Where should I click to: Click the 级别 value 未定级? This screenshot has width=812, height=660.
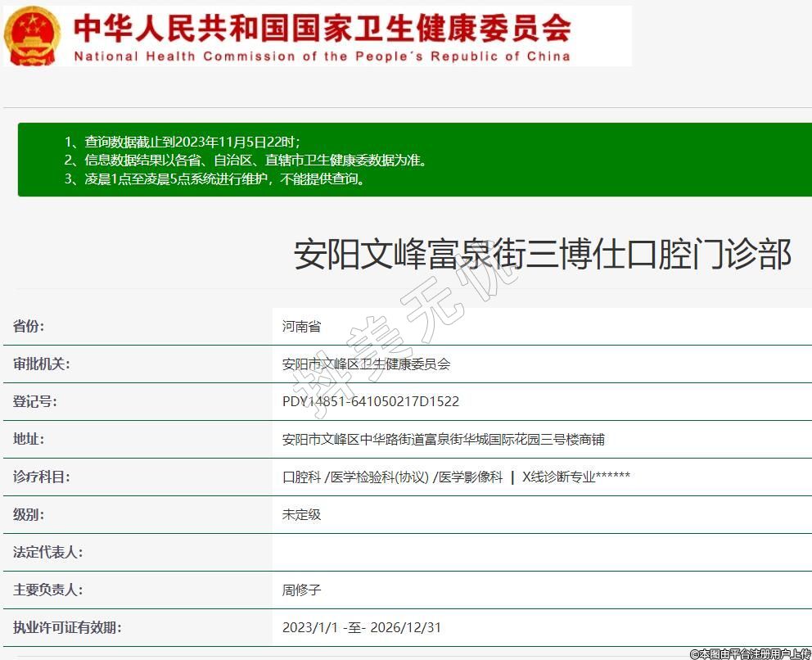301,515
